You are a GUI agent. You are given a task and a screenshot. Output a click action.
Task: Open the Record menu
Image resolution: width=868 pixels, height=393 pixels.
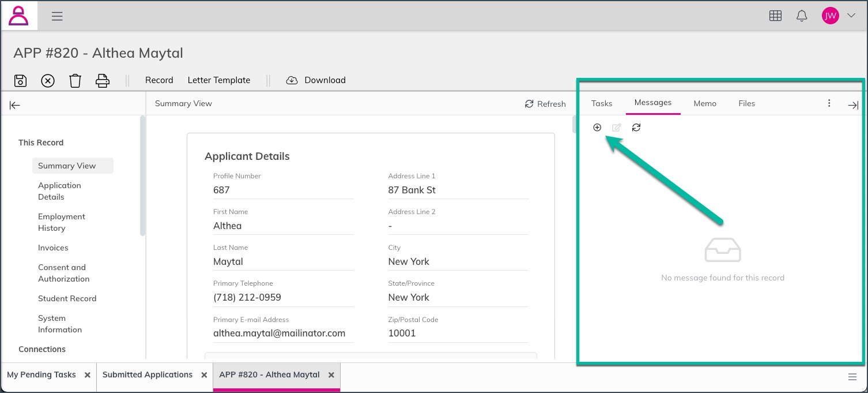[159, 80]
